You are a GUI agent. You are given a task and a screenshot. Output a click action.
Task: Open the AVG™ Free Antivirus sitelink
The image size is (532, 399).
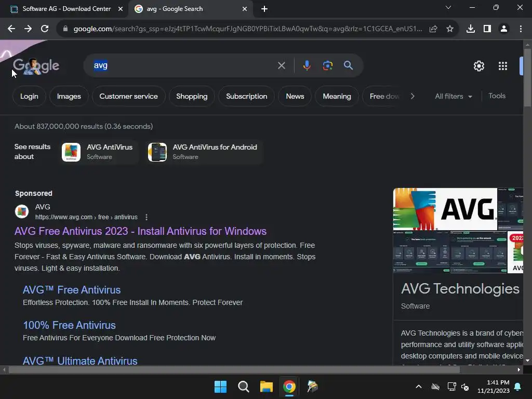[72, 290]
